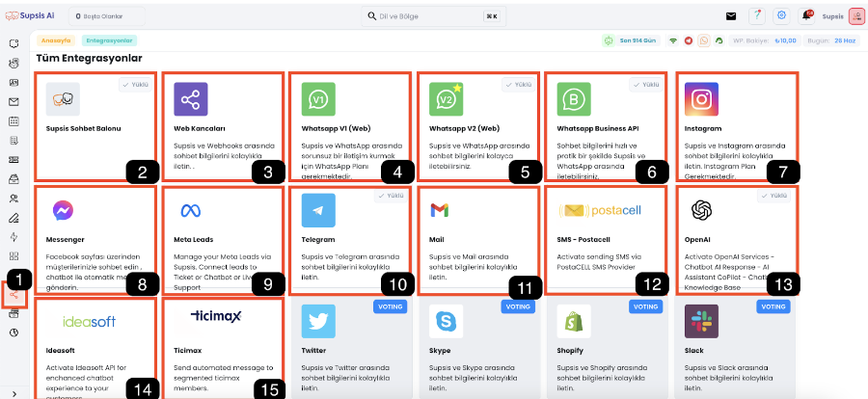Click the Twitter bird icon
The image size is (868, 399).
click(318, 321)
